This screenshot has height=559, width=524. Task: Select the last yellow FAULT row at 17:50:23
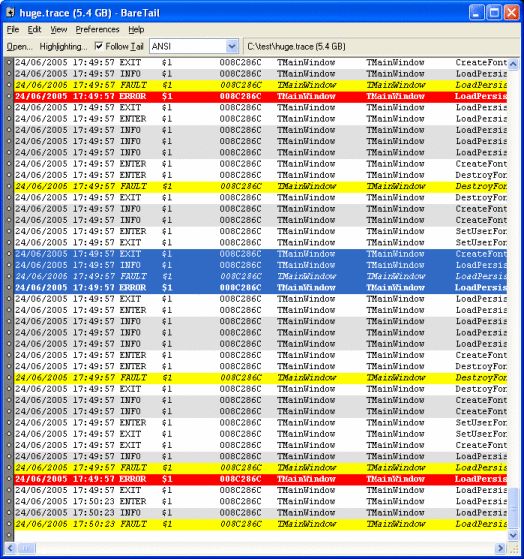pos(260,524)
